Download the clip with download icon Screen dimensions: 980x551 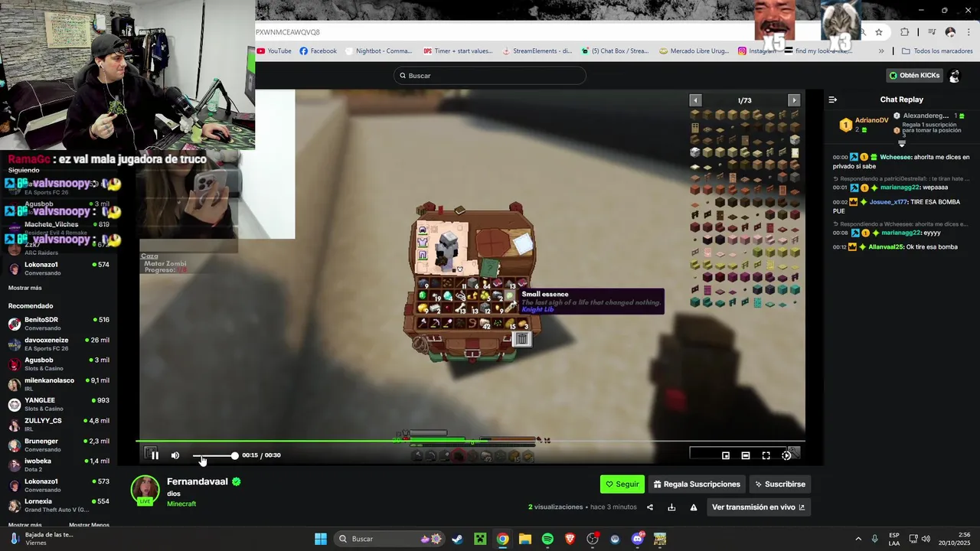[x=671, y=507]
